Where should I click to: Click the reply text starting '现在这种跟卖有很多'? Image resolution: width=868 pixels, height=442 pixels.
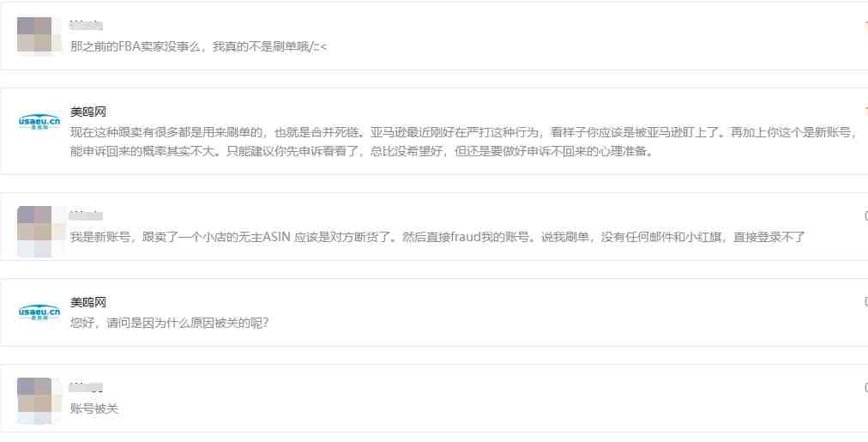coord(464,142)
